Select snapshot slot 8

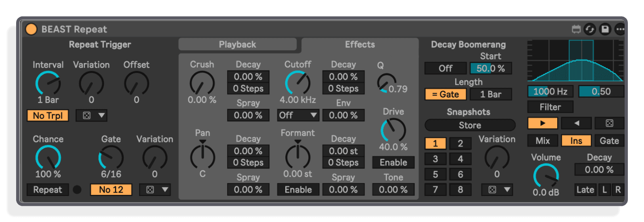[x=460, y=190]
